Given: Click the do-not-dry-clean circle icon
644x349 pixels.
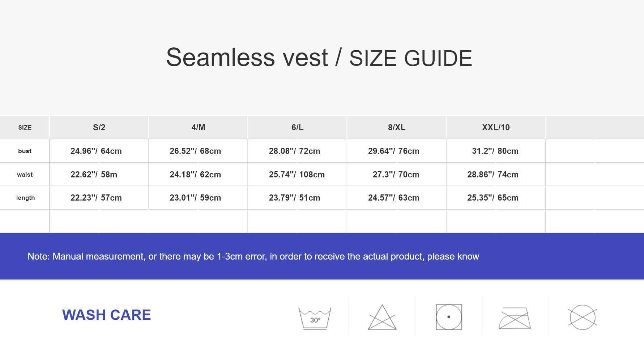Looking at the screenshot, I should coord(582,317).
